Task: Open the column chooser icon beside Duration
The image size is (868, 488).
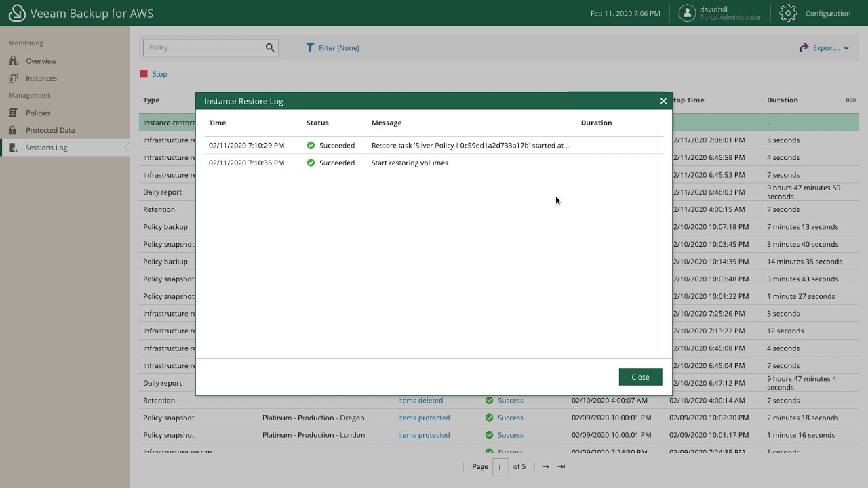Action: [850, 100]
